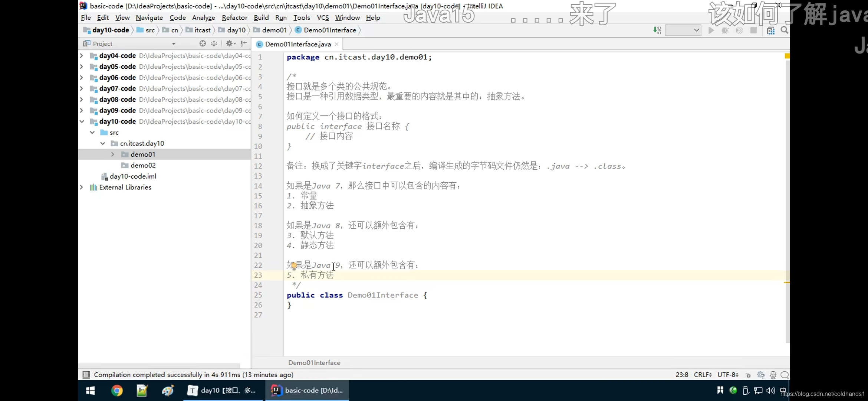Image resolution: width=868 pixels, height=401 pixels.
Task: Click src in the breadcrumb bar
Action: [146, 30]
